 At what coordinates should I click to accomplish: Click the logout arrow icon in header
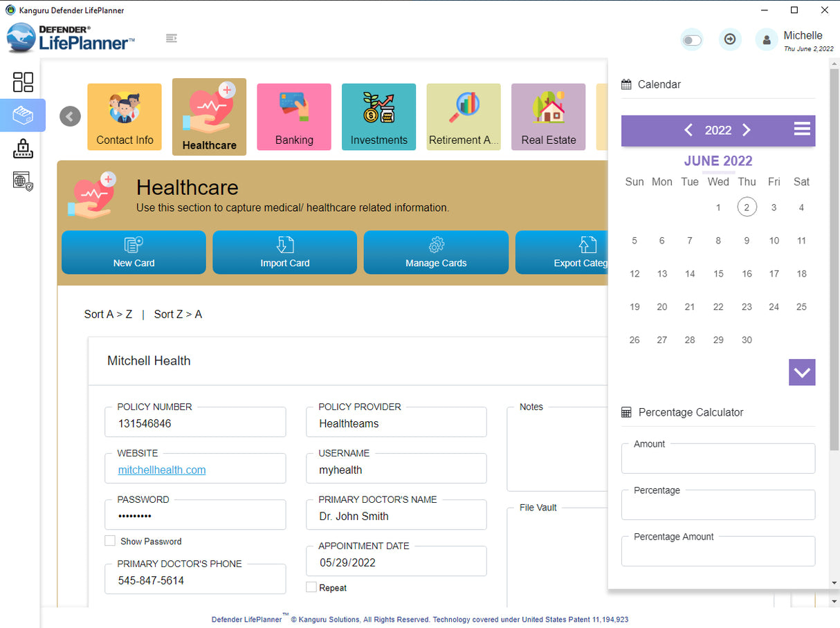point(730,39)
